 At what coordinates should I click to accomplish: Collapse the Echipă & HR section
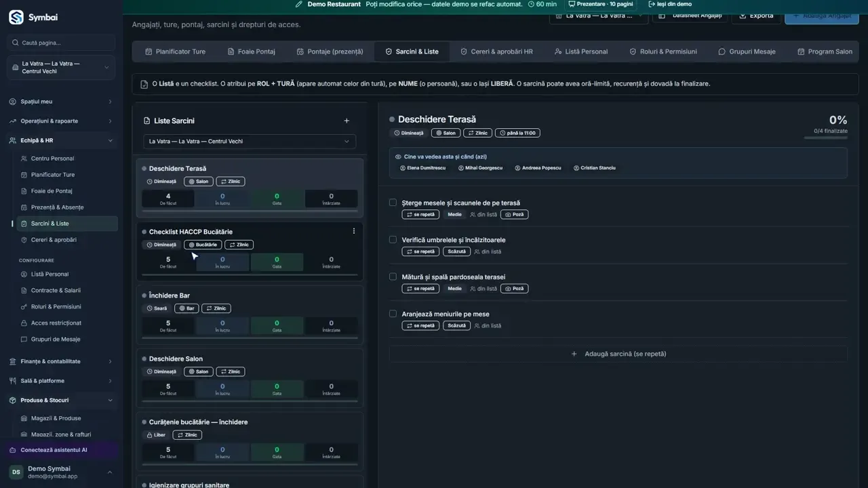click(62, 141)
